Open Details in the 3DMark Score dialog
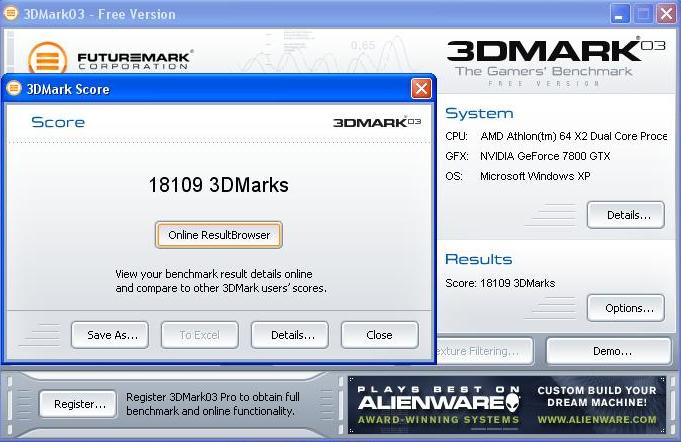Screen dimensions: 681x442 (290, 335)
